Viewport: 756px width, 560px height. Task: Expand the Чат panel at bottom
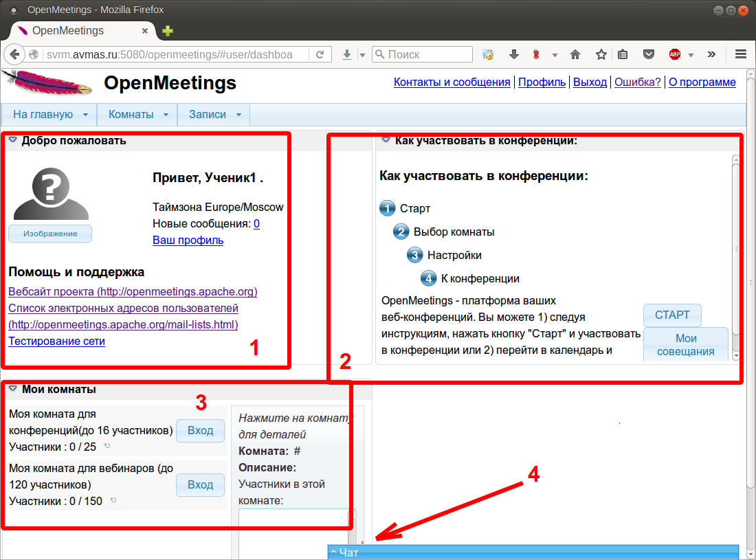pos(533,552)
